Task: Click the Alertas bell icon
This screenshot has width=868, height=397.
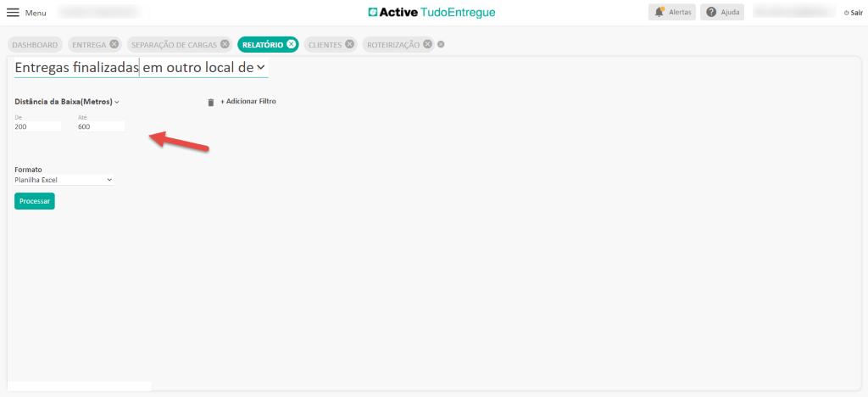Action: (659, 12)
